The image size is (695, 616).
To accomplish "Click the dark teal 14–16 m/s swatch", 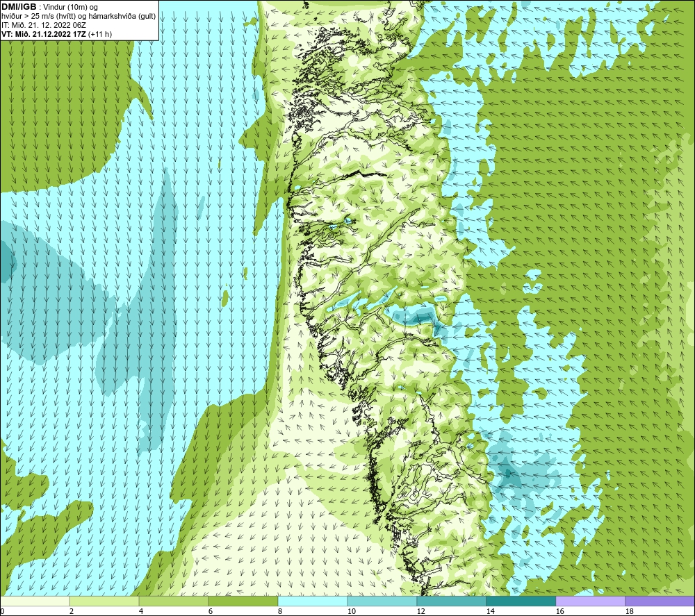I will 521,601.
